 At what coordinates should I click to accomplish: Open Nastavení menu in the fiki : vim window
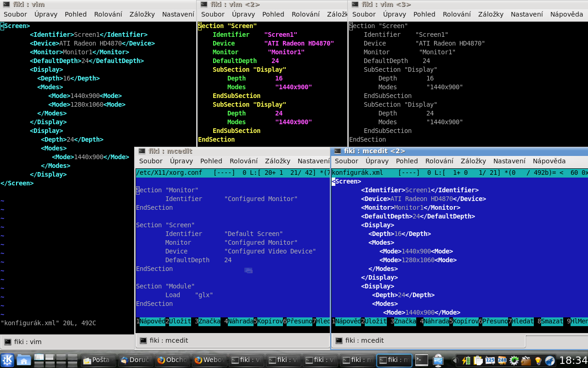pyautogui.click(x=178, y=14)
